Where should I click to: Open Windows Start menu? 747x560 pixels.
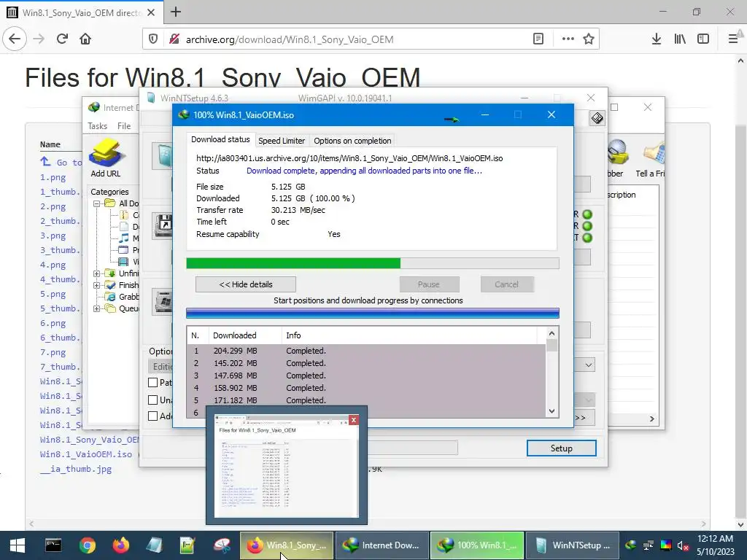[x=18, y=545]
